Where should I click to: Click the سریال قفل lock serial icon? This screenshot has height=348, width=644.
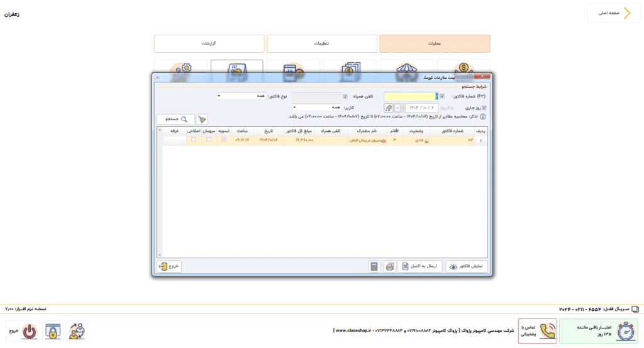(x=635, y=309)
